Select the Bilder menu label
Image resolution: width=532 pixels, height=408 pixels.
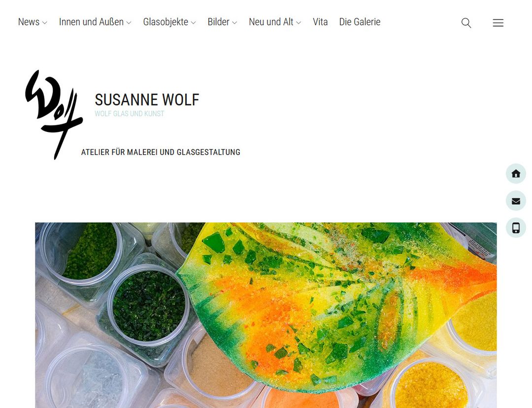(x=219, y=22)
